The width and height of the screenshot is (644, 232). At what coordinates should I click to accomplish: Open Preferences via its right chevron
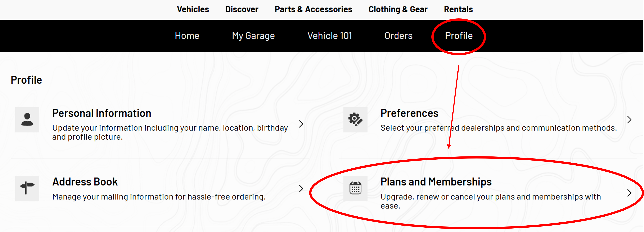tap(629, 120)
